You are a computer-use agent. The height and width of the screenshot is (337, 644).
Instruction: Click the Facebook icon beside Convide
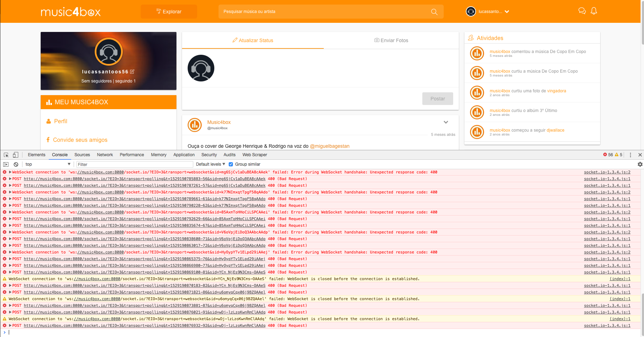click(x=48, y=140)
